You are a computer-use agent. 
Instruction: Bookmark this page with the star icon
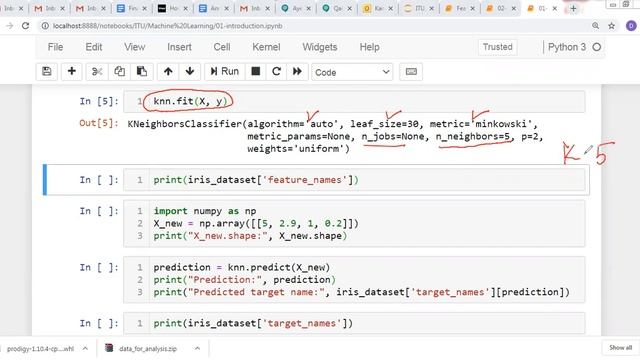(x=611, y=26)
